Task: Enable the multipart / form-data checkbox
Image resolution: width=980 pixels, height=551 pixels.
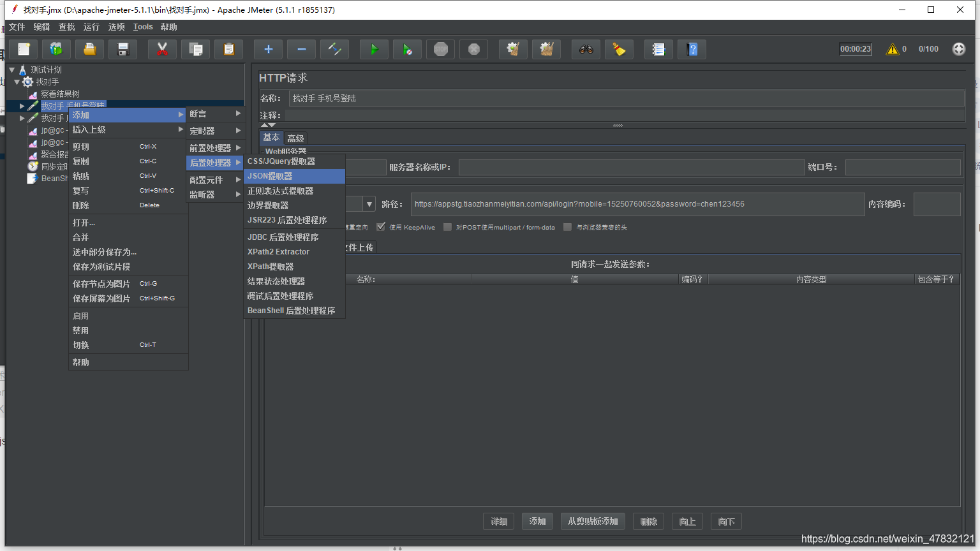Action: 447,227
